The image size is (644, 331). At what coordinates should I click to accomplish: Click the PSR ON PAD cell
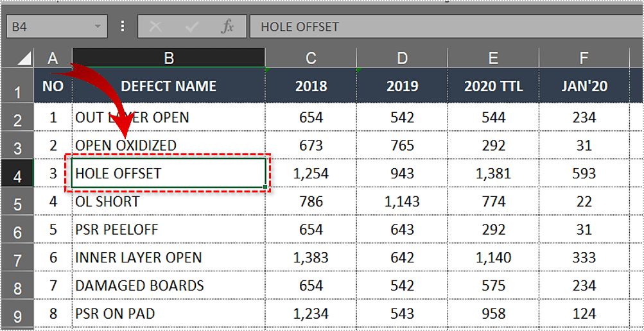[168, 314]
